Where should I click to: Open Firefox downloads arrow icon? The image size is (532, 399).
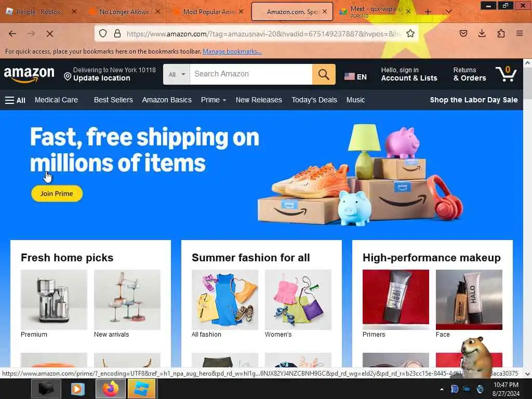point(482,33)
